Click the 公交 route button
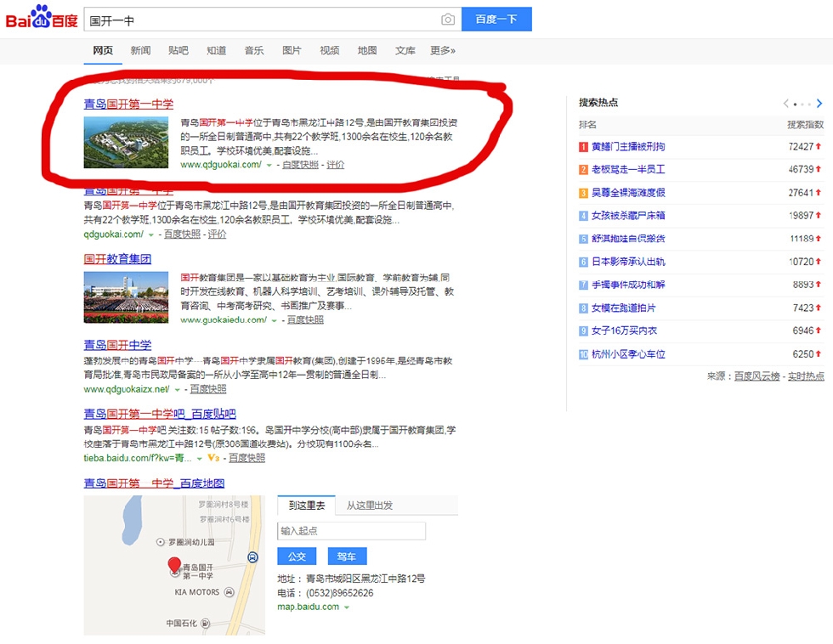Image resolution: width=833 pixels, height=644 pixels. (x=297, y=556)
